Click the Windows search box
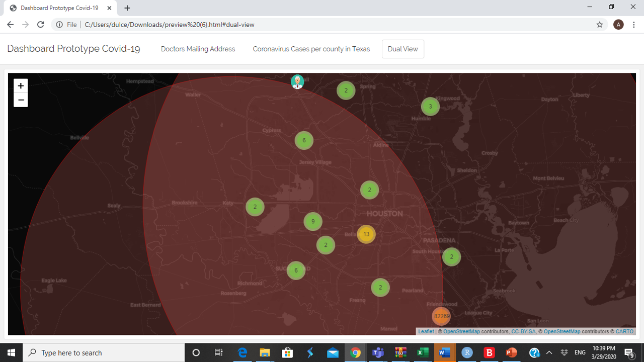The width and height of the screenshot is (644, 362). (104, 352)
